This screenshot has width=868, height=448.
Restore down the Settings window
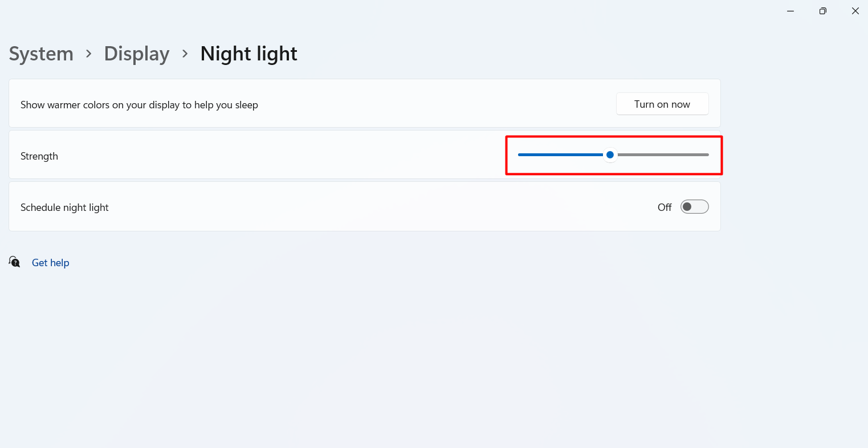(822, 11)
